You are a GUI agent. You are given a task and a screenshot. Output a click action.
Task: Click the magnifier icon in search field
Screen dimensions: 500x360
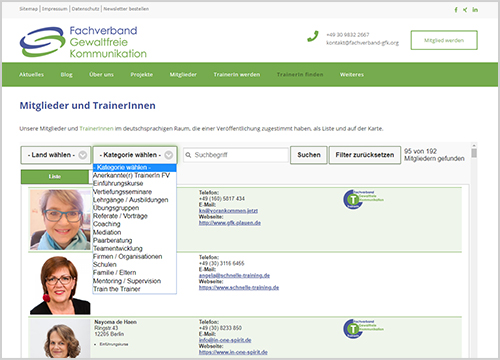[188, 155]
